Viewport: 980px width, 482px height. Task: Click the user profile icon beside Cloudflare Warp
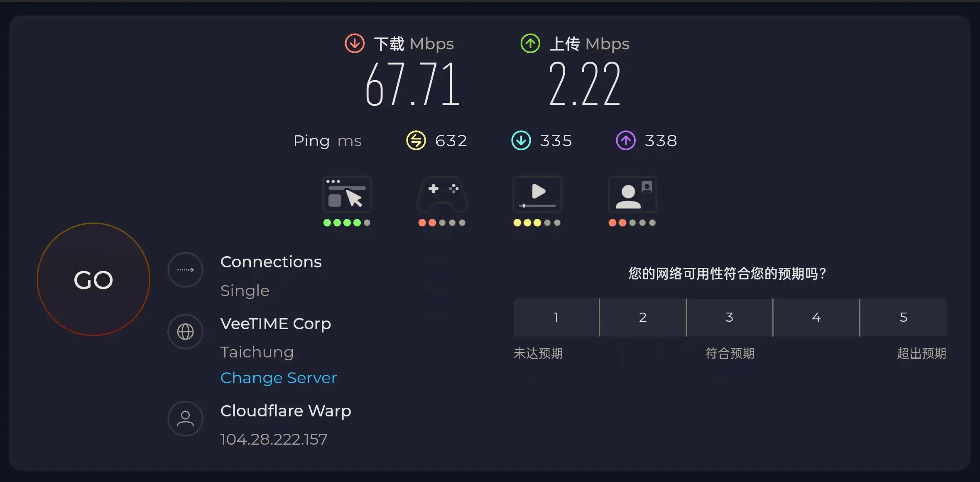coord(185,418)
